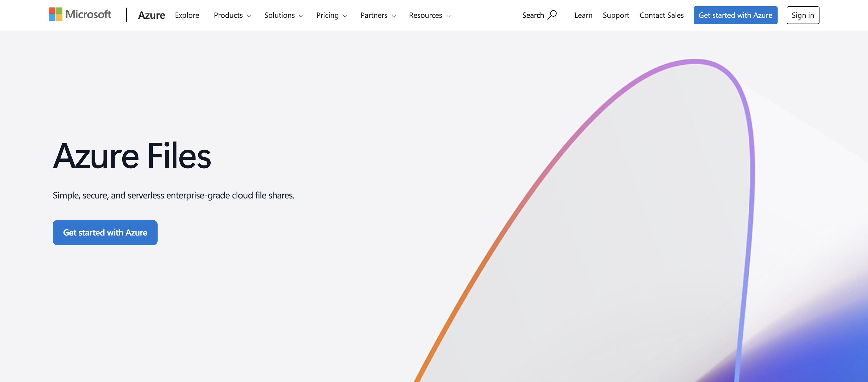Click the search magnifying glass icon
This screenshot has height=382, width=868.
coord(552,15)
